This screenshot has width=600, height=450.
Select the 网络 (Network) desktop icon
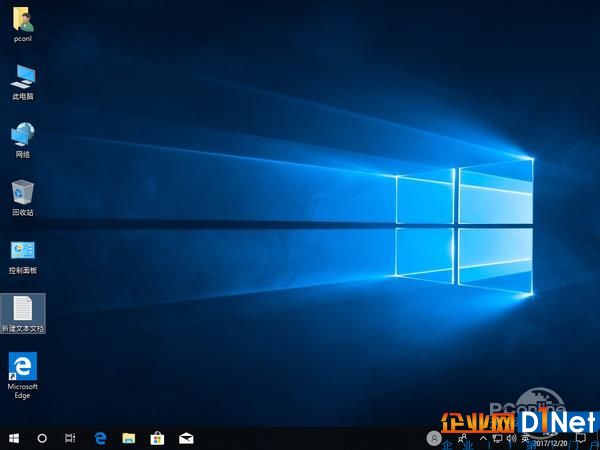pyautogui.click(x=23, y=140)
